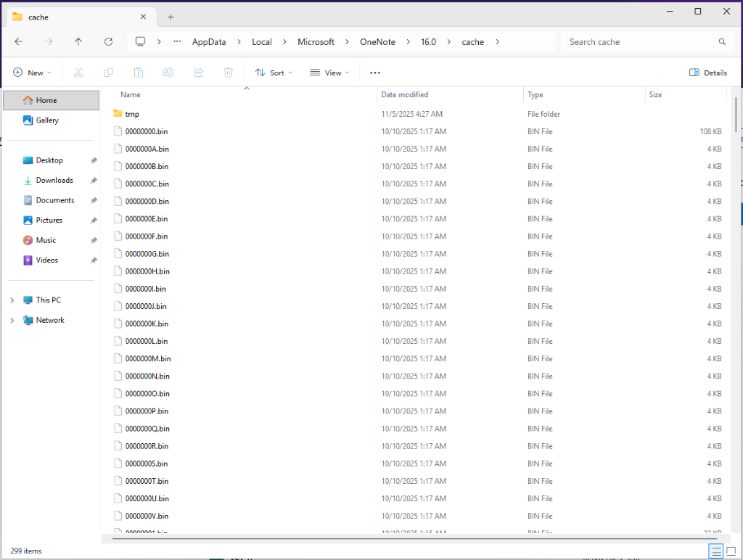This screenshot has height=560, width=743.
Task: Click the Local breadcrumb
Action: [261, 41]
